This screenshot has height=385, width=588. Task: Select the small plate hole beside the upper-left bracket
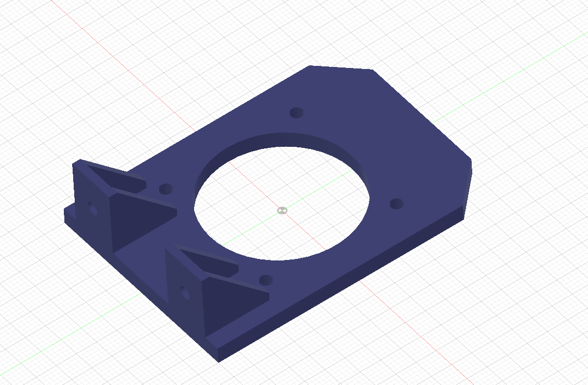coord(166,189)
